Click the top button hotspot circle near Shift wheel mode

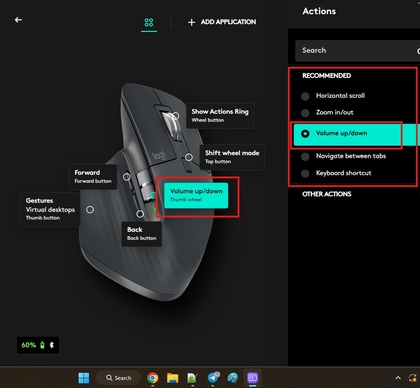[189, 157]
